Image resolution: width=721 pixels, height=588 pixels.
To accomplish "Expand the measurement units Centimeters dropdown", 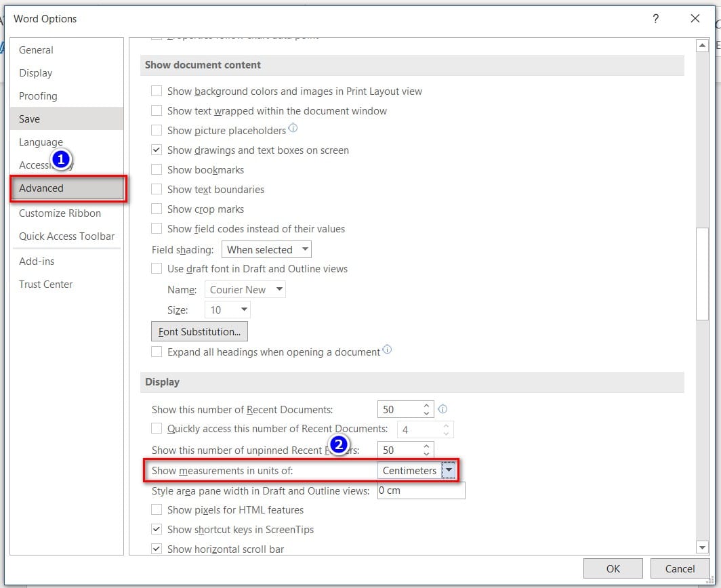I will click(449, 470).
